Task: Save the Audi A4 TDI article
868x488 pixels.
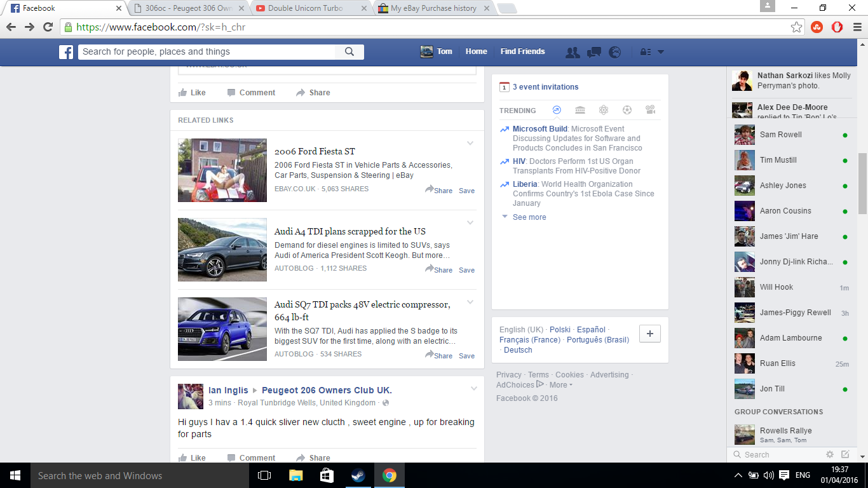Action: coord(466,270)
